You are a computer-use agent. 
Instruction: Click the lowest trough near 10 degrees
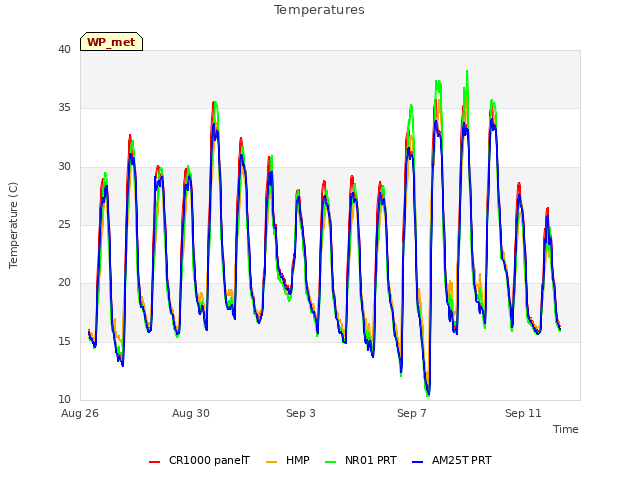tap(428, 394)
